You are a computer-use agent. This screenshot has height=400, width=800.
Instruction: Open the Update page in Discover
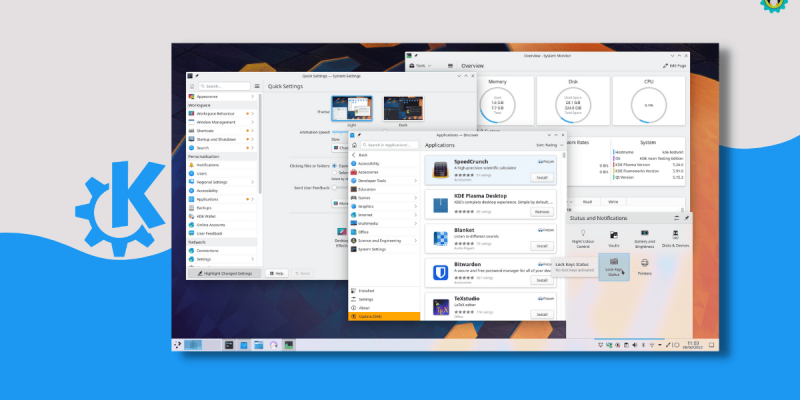(384, 316)
